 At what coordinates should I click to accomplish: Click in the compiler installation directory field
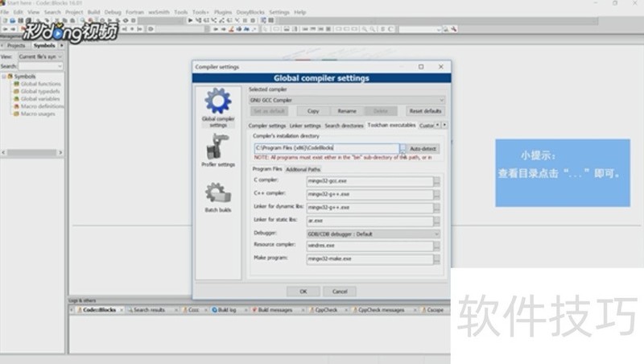[325, 149]
